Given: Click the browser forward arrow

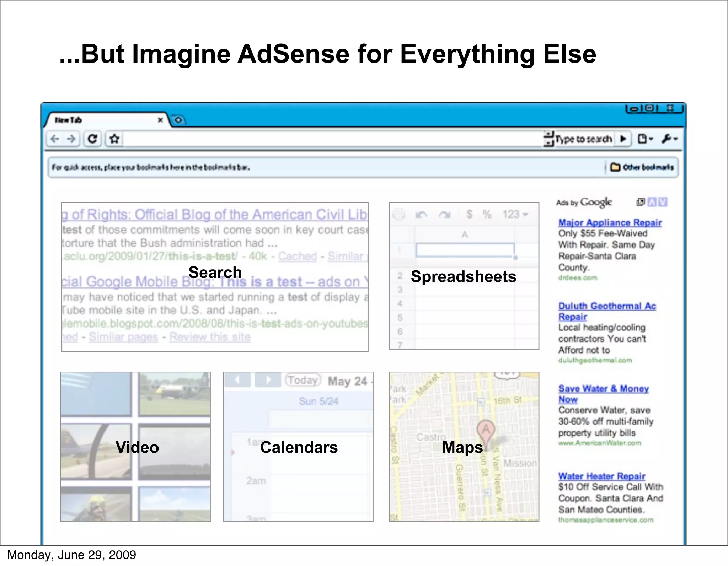Looking at the screenshot, I should click(71, 139).
